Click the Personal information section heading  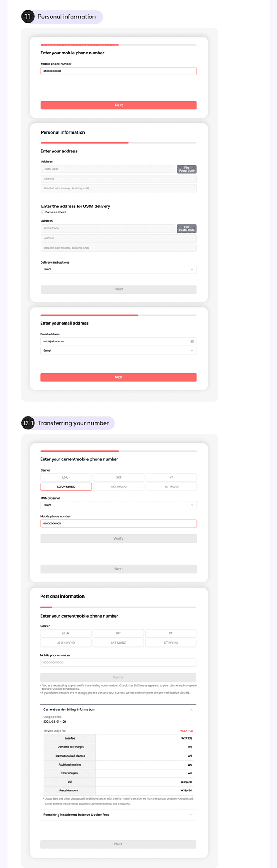coord(66,17)
